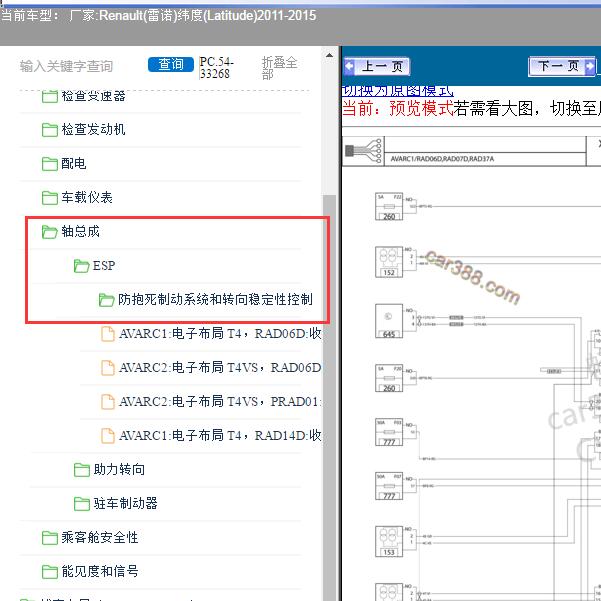Click component 645 in wiring diagram

(389, 321)
